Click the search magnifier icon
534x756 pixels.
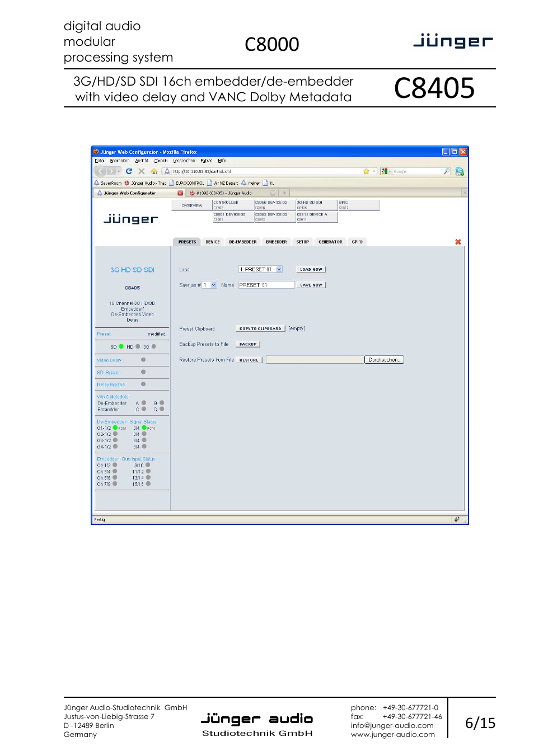446,171
